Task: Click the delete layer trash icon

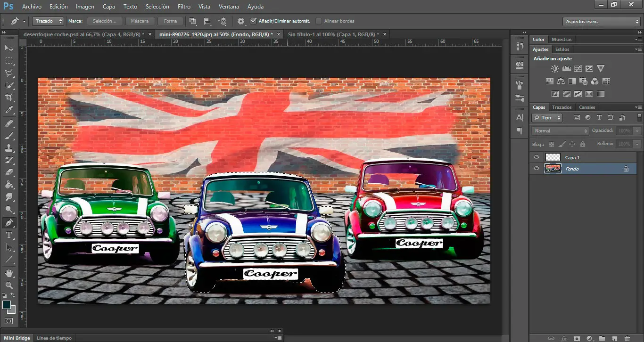Action: pyautogui.click(x=627, y=338)
